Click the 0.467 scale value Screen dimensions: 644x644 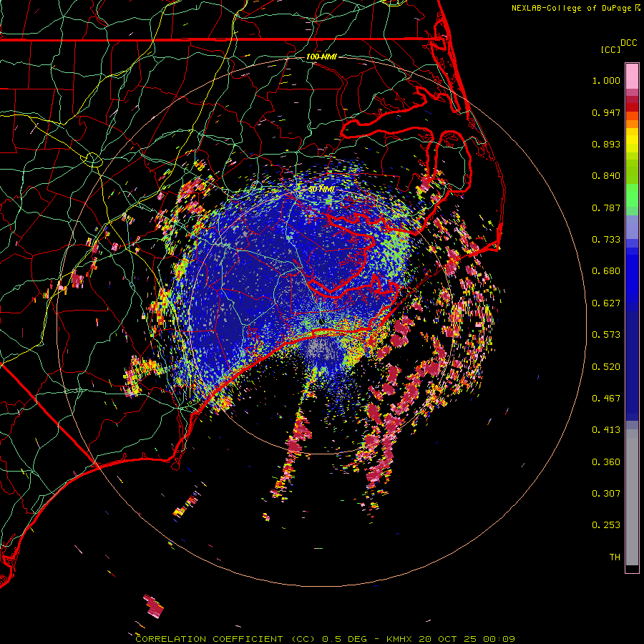(x=606, y=399)
